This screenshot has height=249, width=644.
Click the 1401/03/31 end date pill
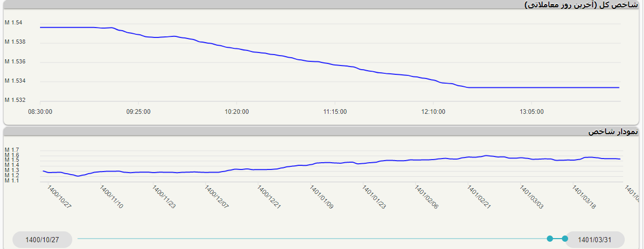[x=595, y=240]
